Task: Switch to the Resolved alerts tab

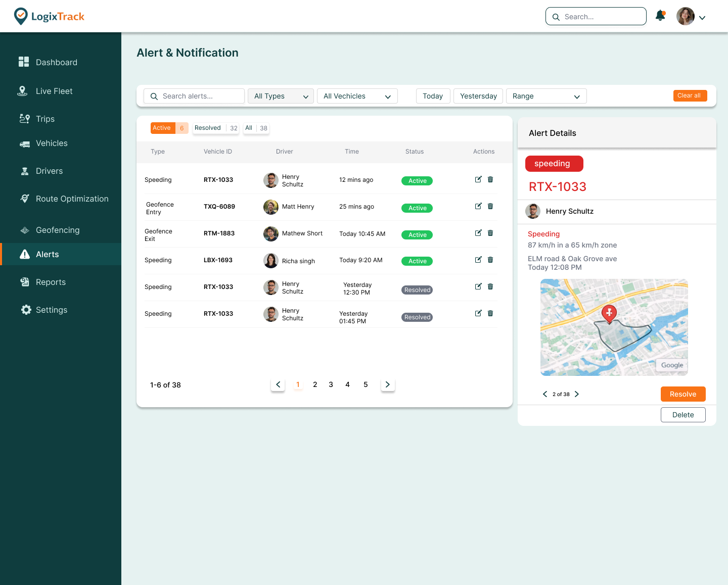Action: click(215, 128)
